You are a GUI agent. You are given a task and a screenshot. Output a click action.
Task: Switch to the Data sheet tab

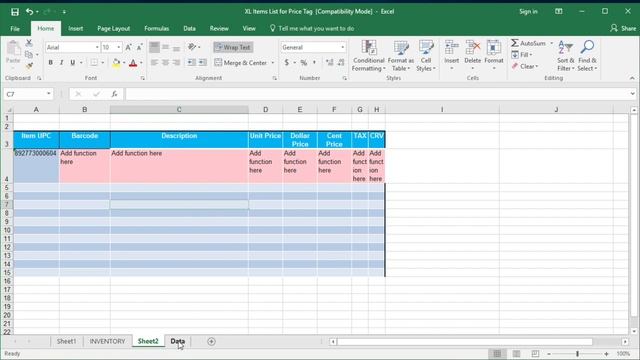[178, 341]
